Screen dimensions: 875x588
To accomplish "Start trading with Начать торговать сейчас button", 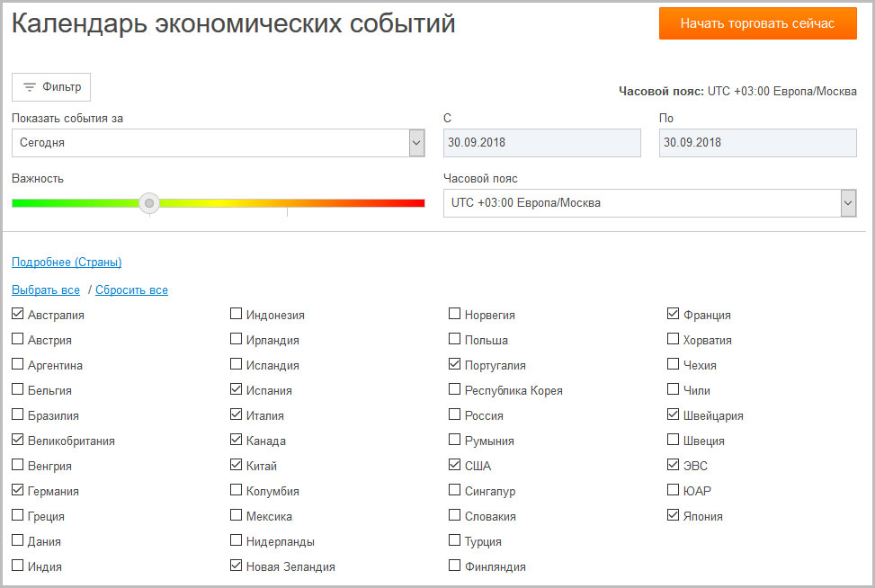I will pyautogui.click(x=757, y=23).
